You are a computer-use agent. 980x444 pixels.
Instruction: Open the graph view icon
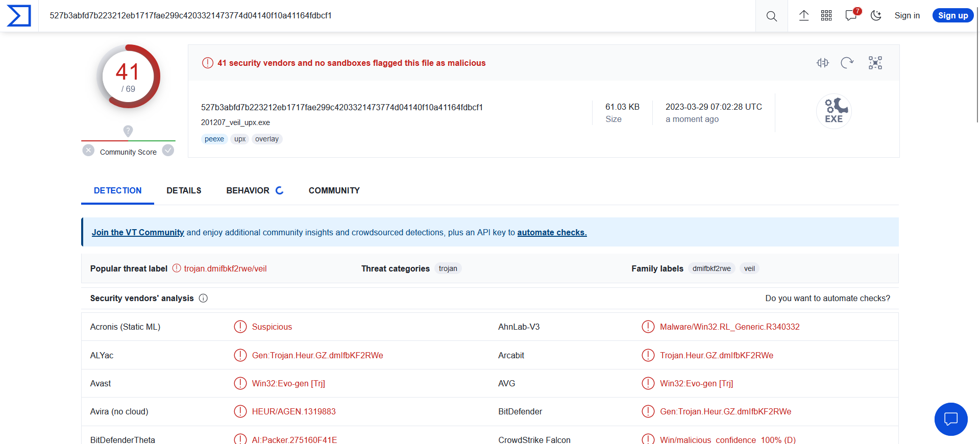click(875, 63)
